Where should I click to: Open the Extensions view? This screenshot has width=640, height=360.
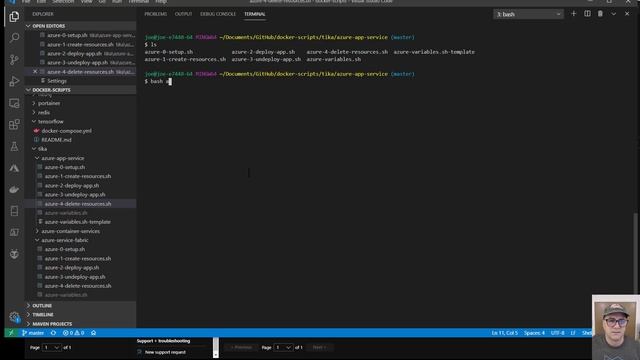click(14, 124)
